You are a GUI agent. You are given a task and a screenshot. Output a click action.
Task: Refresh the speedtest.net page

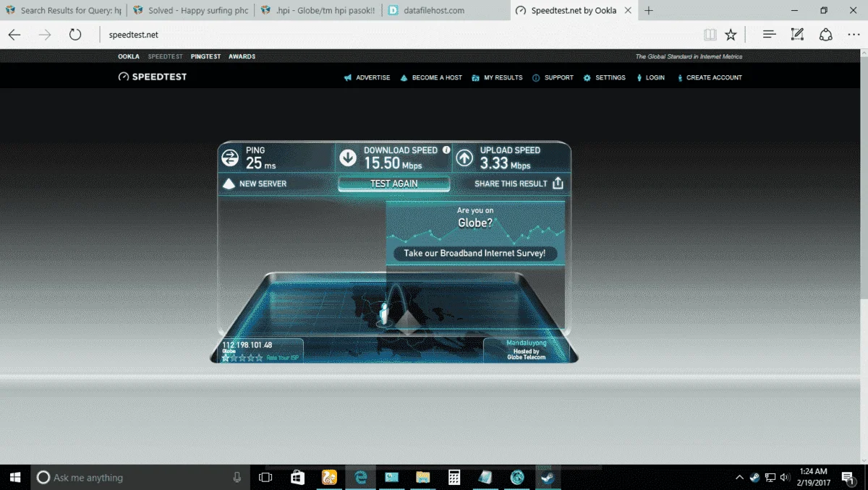coord(75,35)
